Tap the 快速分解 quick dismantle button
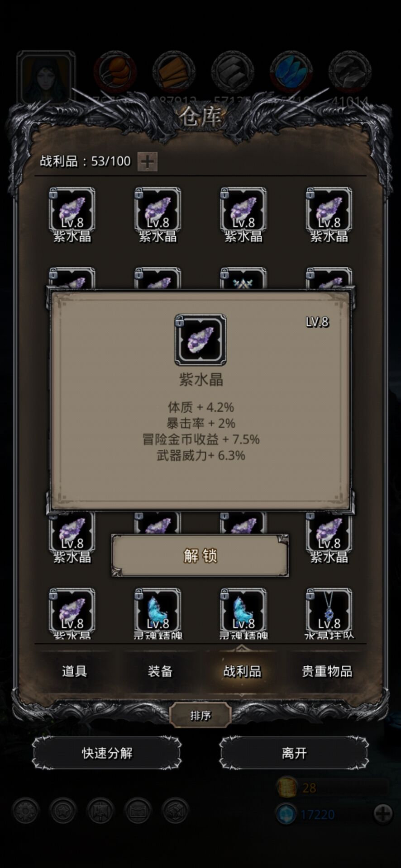401x868 pixels. tap(107, 753)
